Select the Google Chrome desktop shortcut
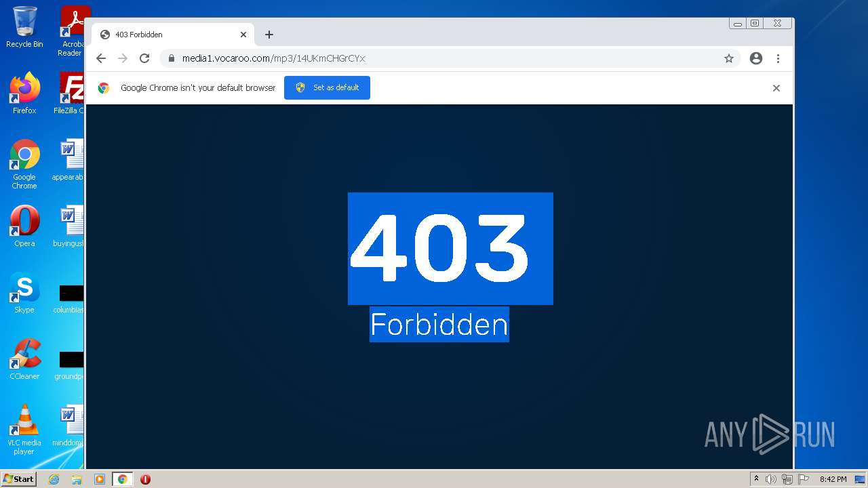The height and width of the screenshot is (488, 868). click(24, 164)
